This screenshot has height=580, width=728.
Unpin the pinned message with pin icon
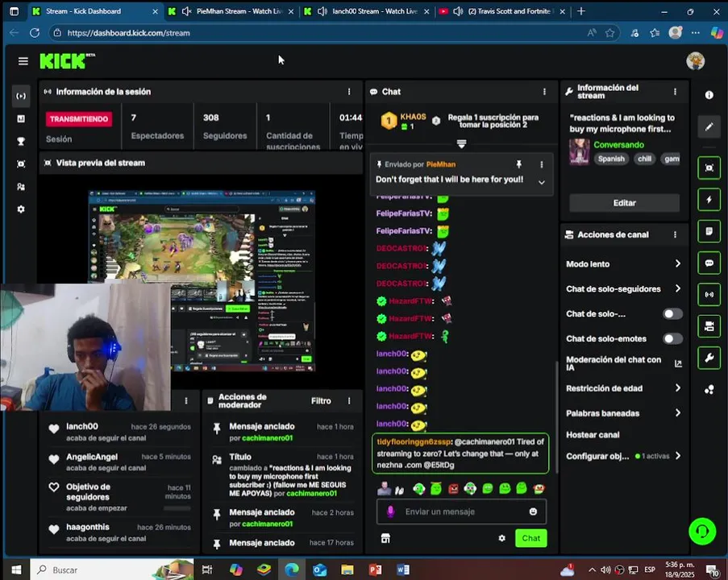click(518, 164)
